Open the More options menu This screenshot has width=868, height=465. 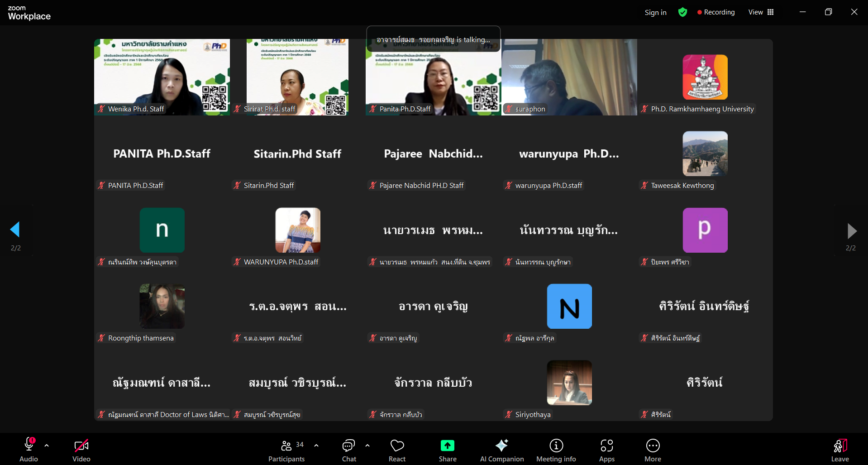653,449
